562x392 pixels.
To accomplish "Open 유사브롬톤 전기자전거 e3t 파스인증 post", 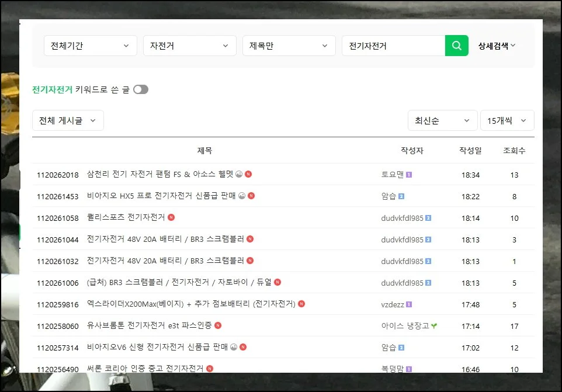I will pos(149,325).
